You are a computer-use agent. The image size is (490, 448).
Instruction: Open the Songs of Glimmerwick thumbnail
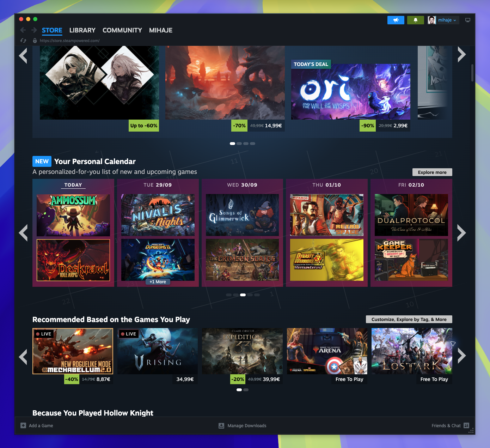(x=242, y=215)
